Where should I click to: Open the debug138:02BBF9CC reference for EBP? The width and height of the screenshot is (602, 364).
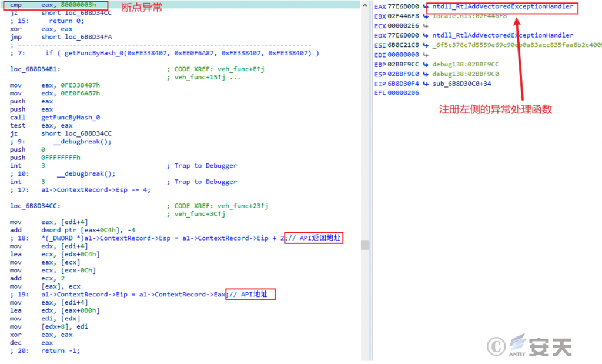click(x=465, y=64)
